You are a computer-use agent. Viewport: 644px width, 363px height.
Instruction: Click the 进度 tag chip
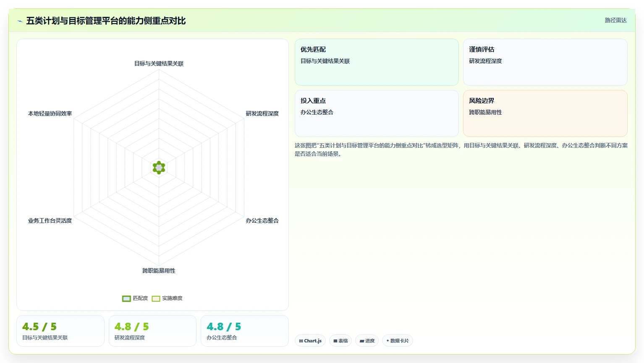[x=367, y=341]
